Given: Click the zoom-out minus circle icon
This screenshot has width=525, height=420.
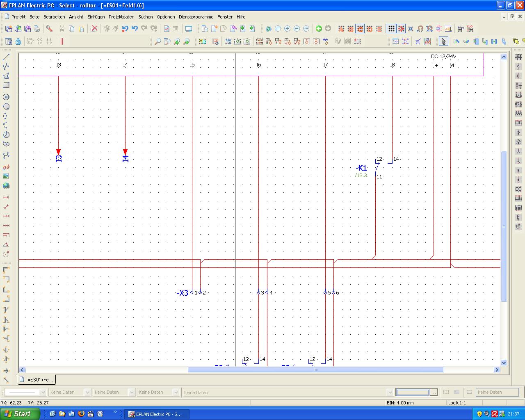Looking at the screenshot, I should point(297,29).
